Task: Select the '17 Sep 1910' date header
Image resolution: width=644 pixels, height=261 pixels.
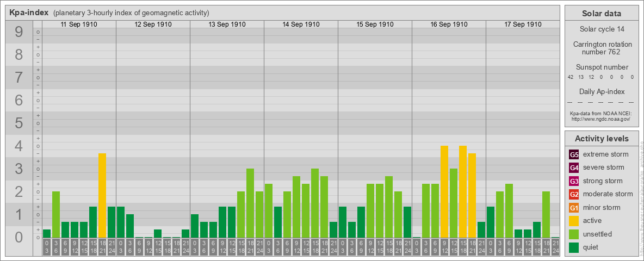Action: click(522, 24)
